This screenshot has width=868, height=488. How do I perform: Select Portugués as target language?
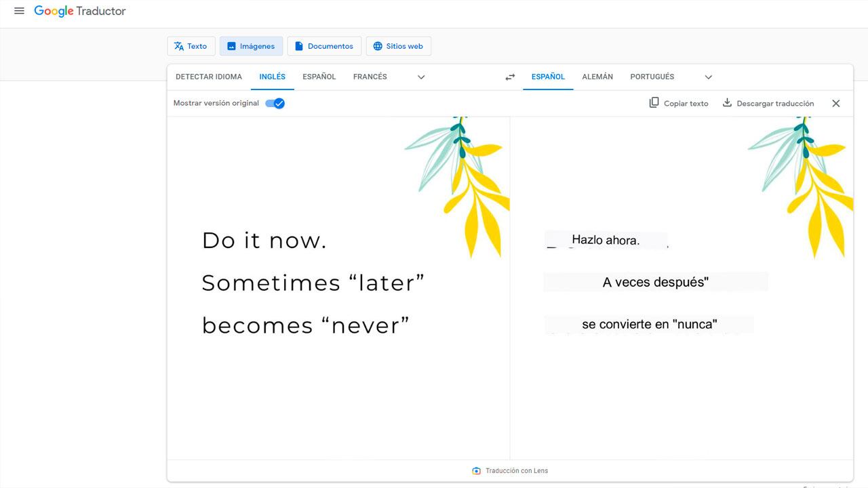pos(652,77)
